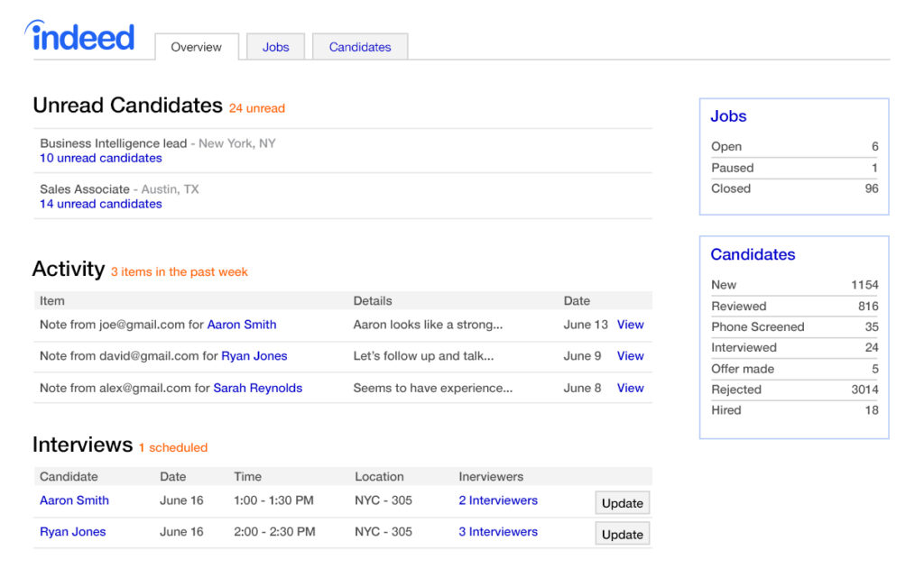Select the Overview tab
The image size is (924, 587).
point(196,47)
